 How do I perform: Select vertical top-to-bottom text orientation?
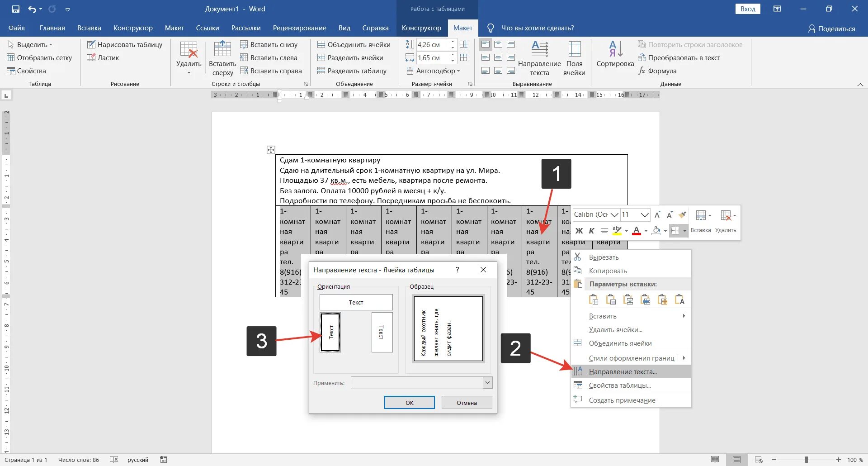point(382,332)
